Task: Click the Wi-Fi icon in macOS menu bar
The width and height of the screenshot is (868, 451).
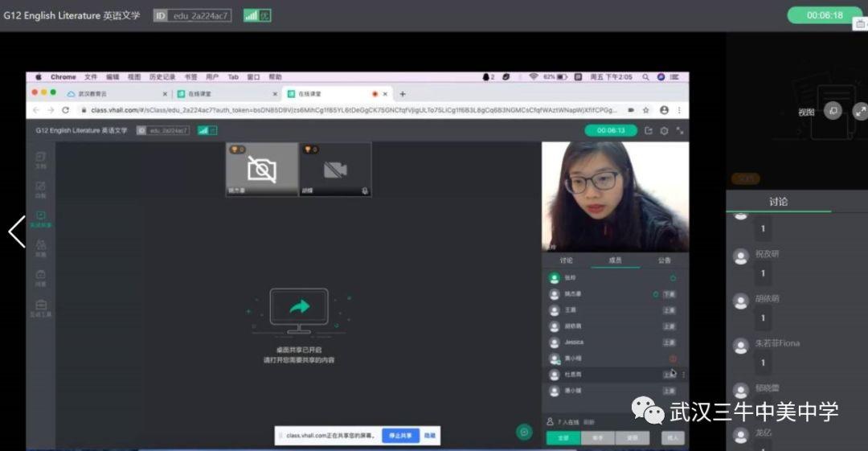Action: click(x=534, y=77)
